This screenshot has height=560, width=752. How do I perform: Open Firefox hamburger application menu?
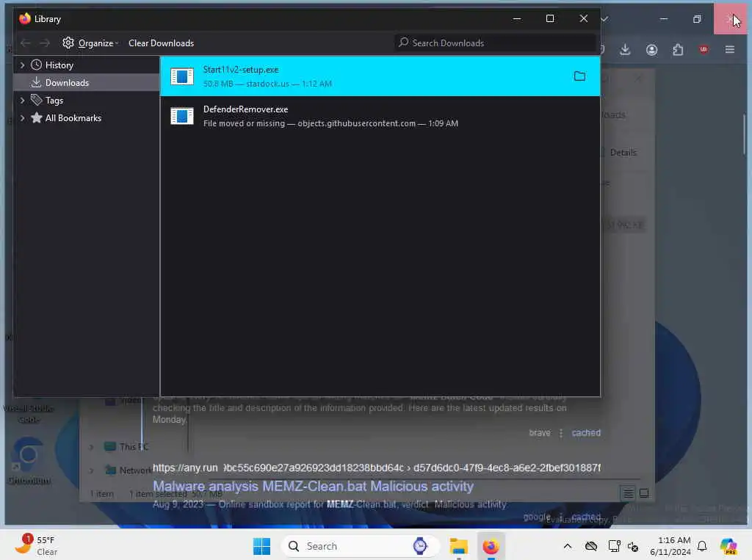[x=729, y=49]
